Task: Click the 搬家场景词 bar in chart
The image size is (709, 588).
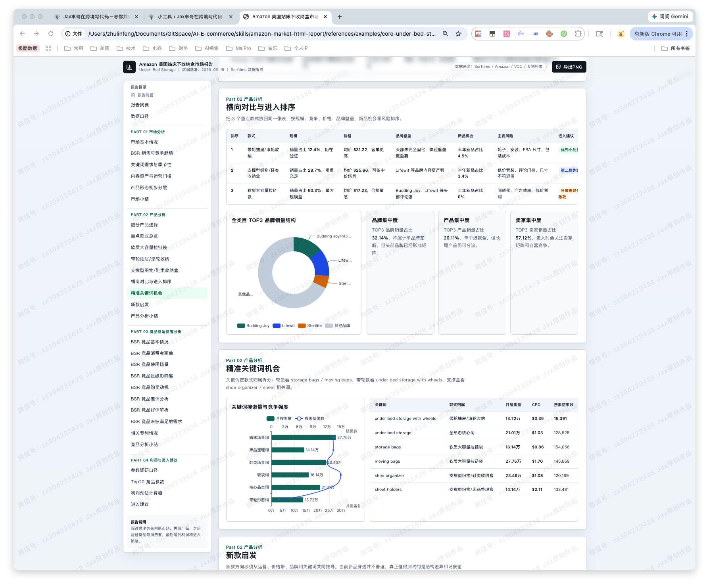Action: [x=304, y=438]
